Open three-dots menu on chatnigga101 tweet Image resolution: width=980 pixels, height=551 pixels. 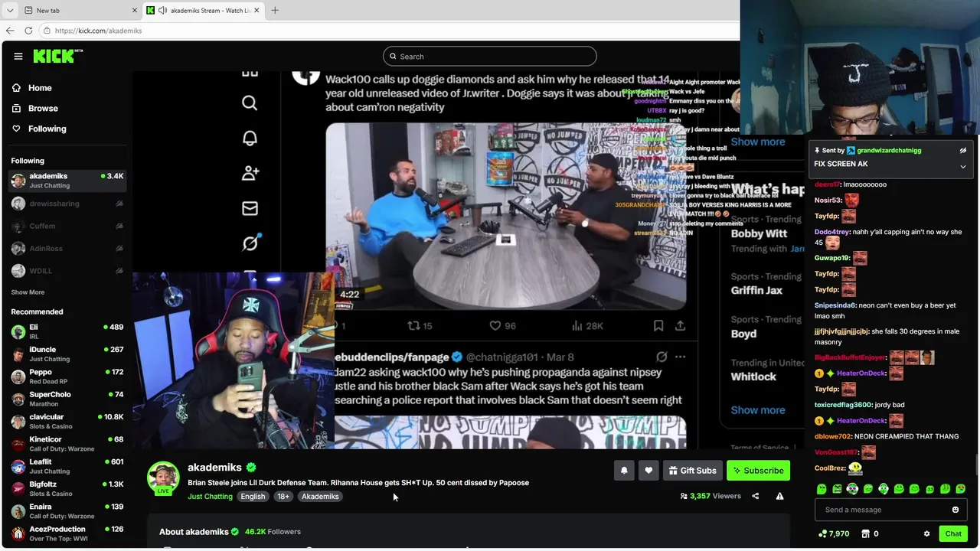pos(680,357)
